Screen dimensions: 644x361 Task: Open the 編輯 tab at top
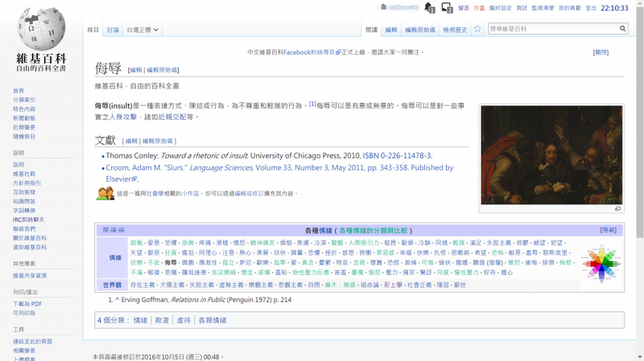pos(391,30)
